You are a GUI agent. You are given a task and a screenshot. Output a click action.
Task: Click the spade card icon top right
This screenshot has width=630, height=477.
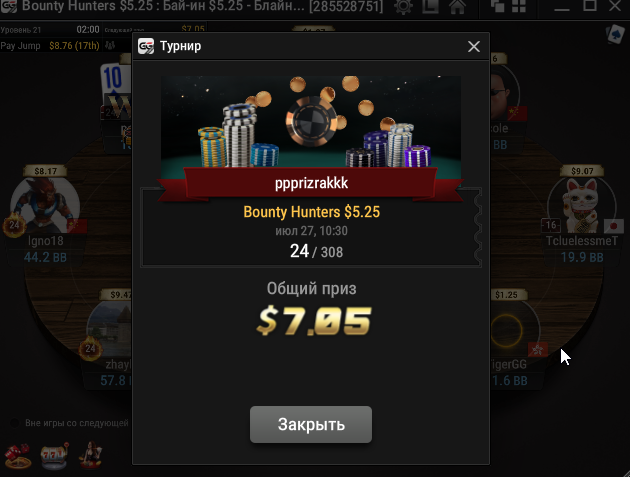[616, 35]
